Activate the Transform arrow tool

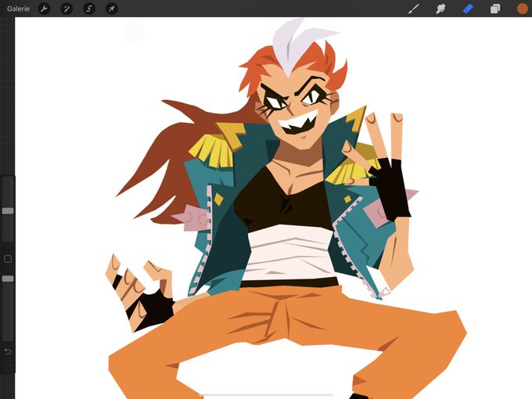[112, 9]
